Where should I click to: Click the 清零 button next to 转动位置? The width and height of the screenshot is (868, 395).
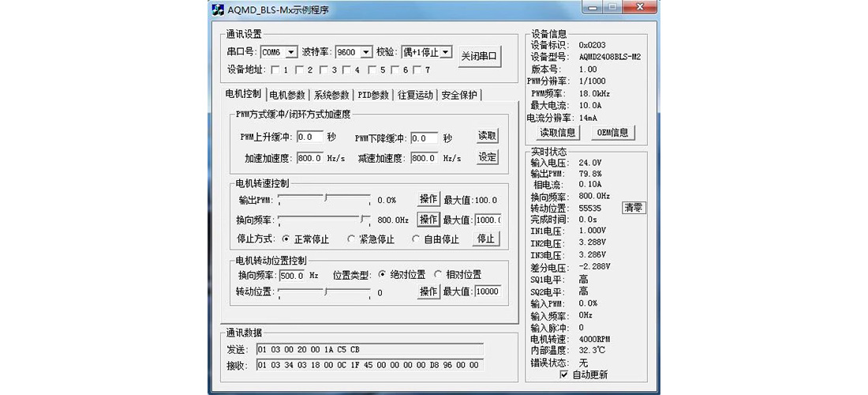[634, 209]
